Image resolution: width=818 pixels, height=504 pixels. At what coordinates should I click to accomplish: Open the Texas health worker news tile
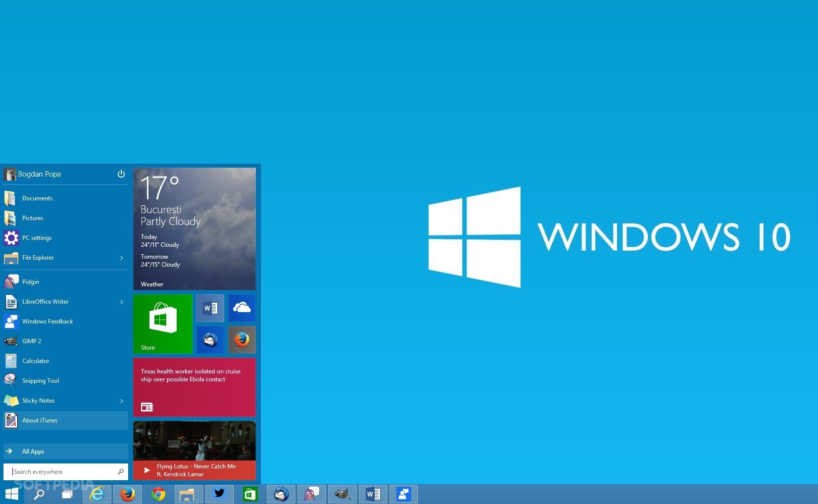194,387
